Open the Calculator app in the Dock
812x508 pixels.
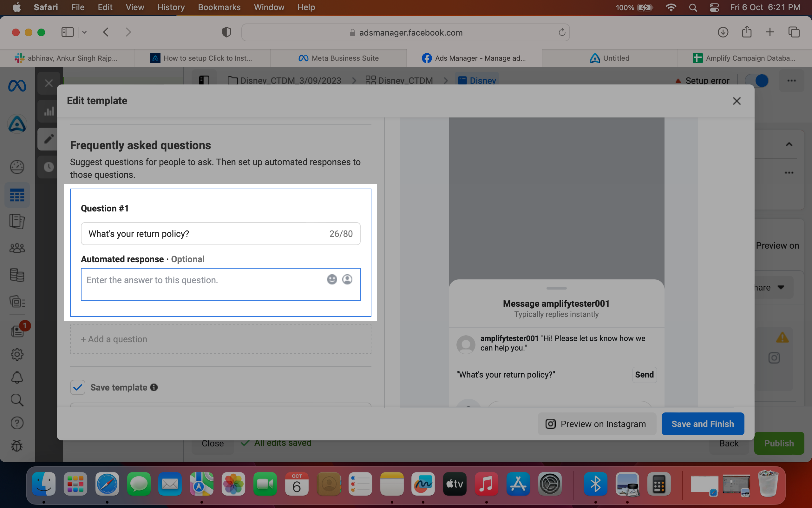point(659,484)
